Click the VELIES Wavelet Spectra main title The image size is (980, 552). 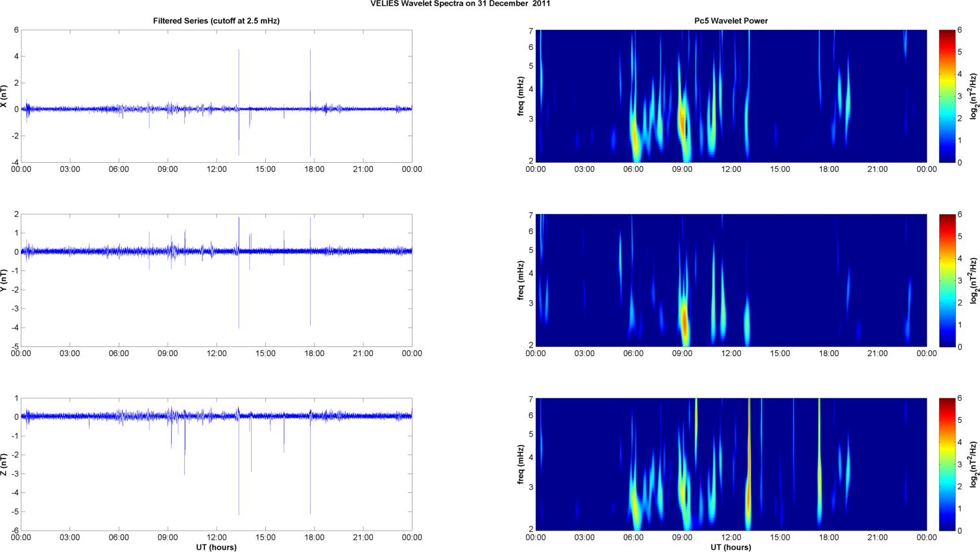[x=460, y=4]
